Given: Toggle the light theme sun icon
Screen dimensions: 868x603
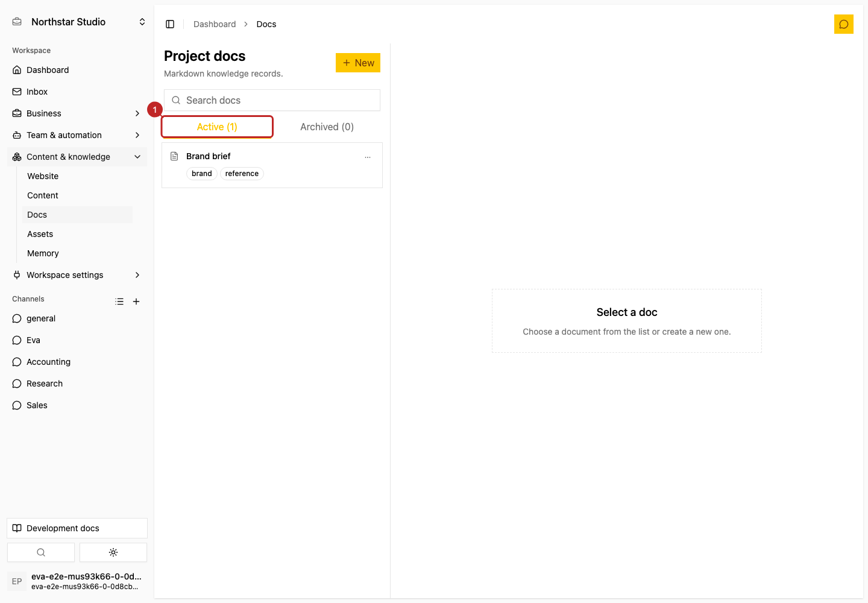Looking at the screenshot, I should 113,552.
